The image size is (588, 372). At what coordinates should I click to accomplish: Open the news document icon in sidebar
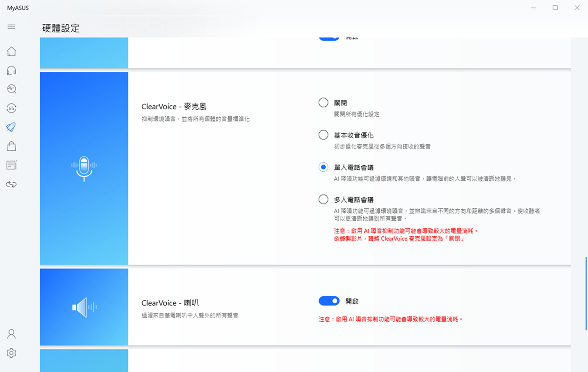point(11,165)
